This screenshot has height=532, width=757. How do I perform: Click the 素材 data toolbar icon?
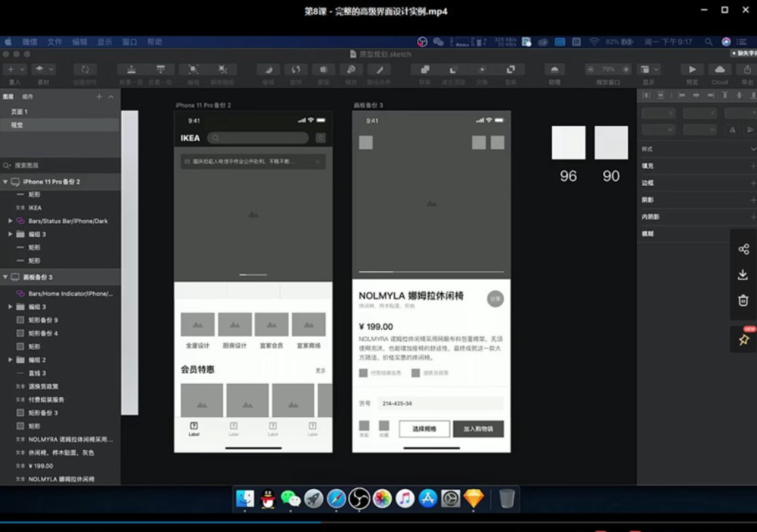click(x=39, y=69)
